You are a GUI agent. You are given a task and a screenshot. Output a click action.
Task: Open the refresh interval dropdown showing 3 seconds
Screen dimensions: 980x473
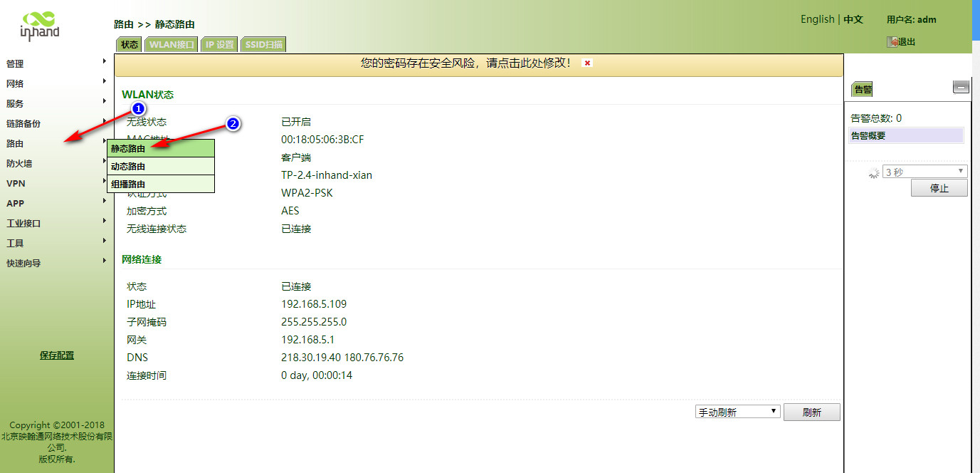924,172
